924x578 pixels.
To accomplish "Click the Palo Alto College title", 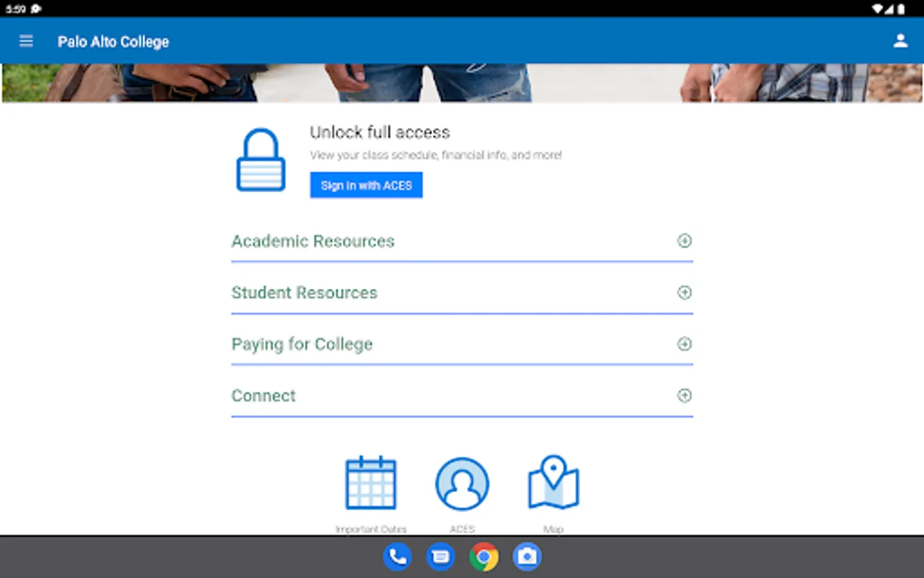I will [x=114, y=42].
